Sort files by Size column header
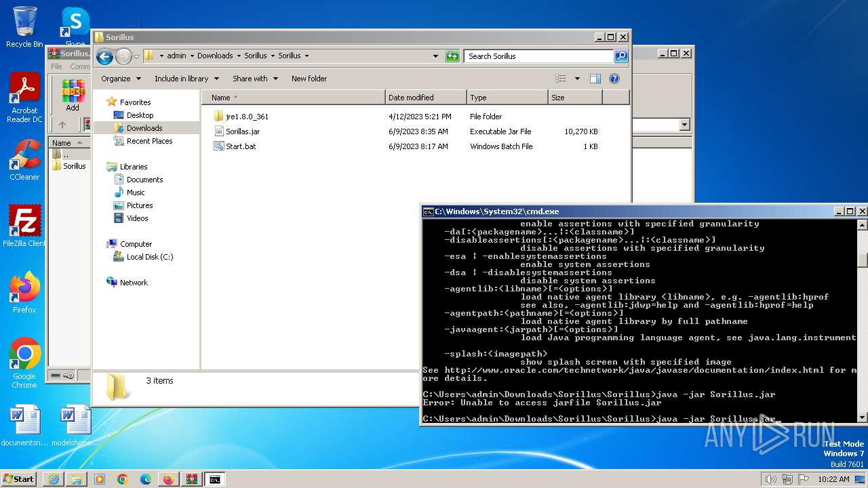 pyautogui.click(x=575, y=98)
